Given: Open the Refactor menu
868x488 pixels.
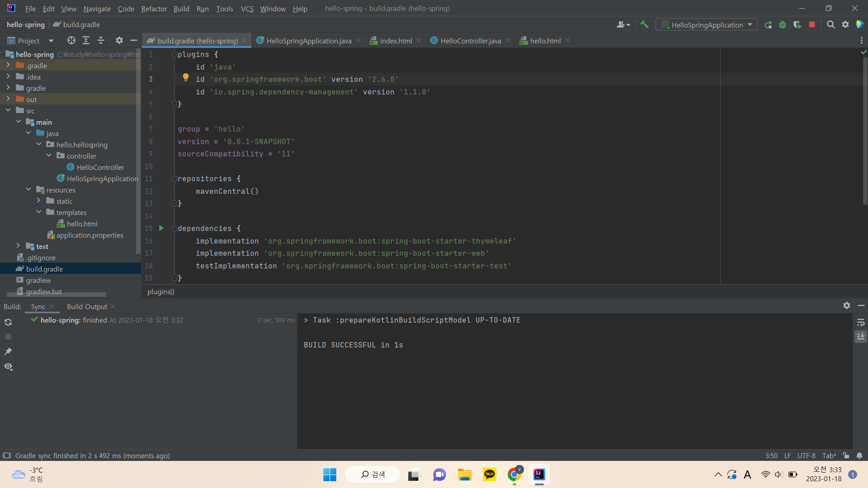Looking at the screenshot, I should coord(154,9).
